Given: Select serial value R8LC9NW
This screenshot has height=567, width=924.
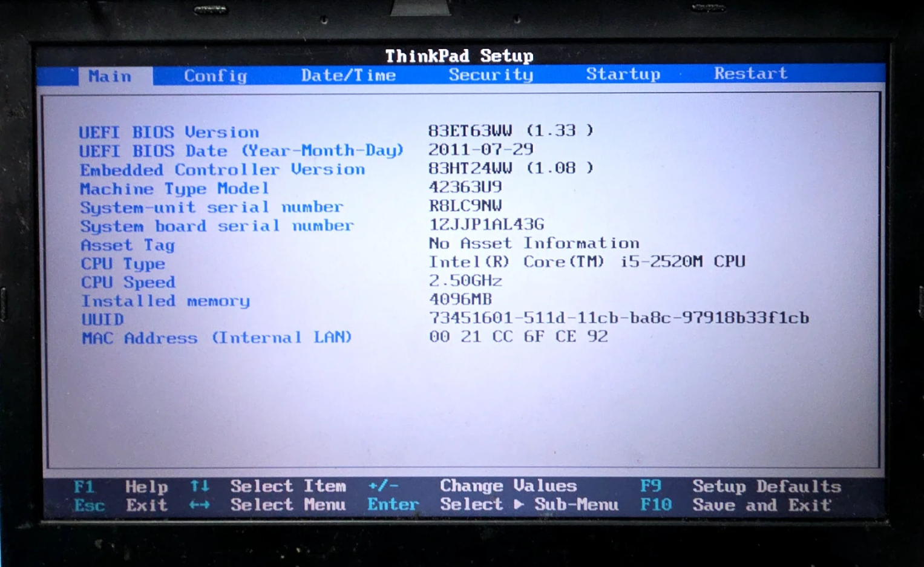Looking at the screenshot, I should coord(465,206).
